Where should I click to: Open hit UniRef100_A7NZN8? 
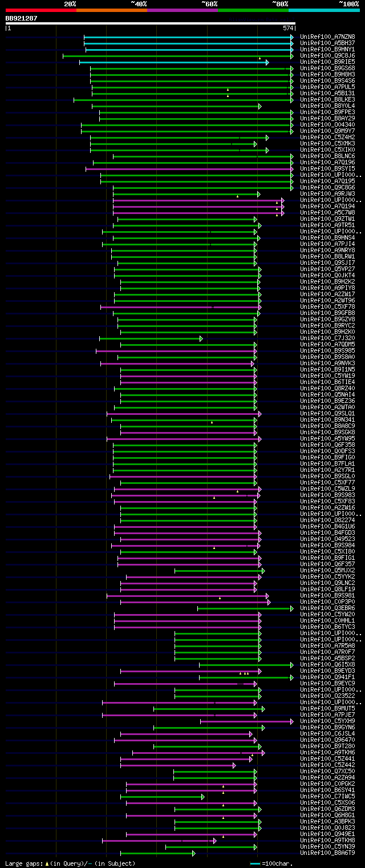point(327,37)
